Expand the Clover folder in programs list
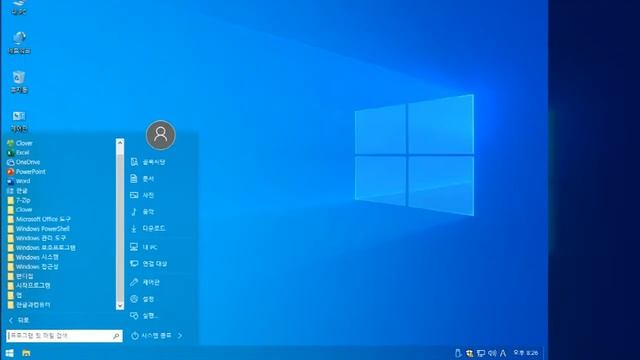This screenshot has width=640, height=360. (20, 210)
